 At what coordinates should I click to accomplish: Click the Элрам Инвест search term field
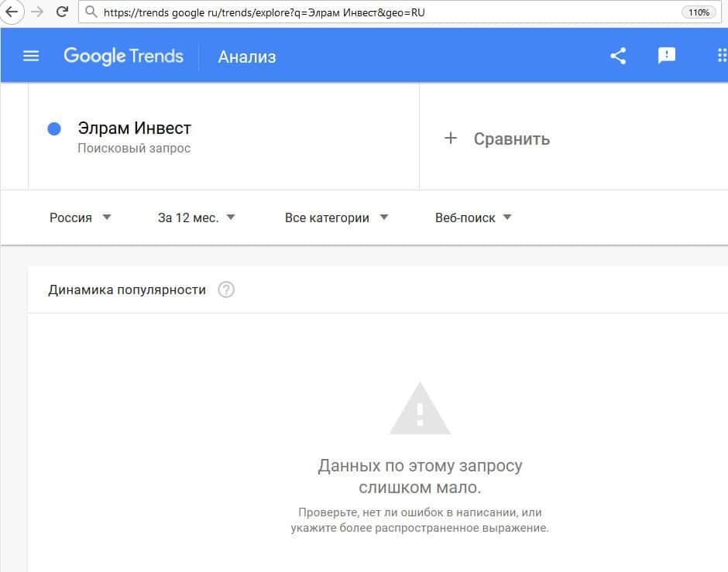click(x=135, y=128)
